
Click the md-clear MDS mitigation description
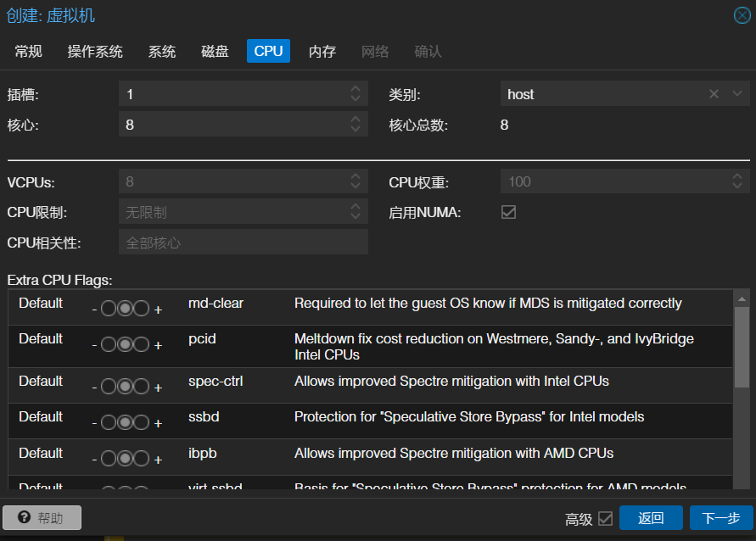[x=488, y=303]
